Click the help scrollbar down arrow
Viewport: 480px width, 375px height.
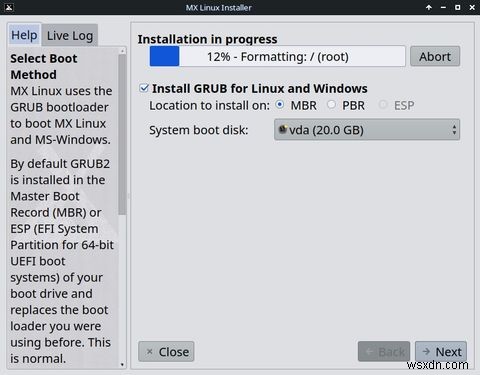click(122, 365)
